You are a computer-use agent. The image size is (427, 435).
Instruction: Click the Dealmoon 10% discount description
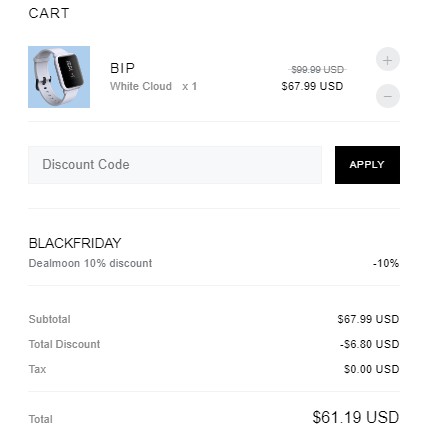(x=90, y=263)
